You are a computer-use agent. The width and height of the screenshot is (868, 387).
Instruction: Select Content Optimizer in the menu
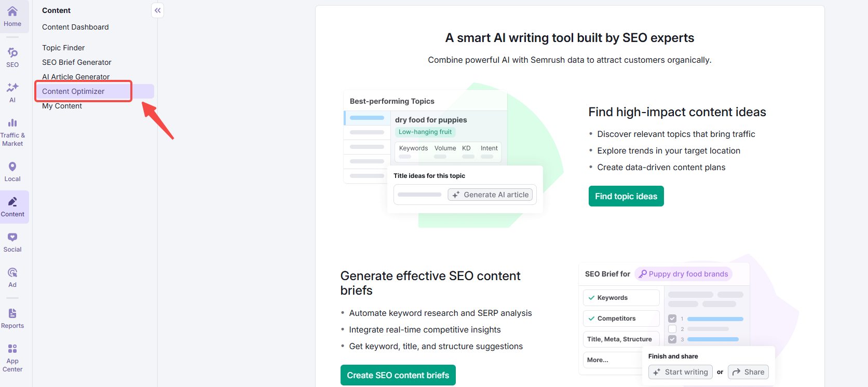tap(73, 91)
